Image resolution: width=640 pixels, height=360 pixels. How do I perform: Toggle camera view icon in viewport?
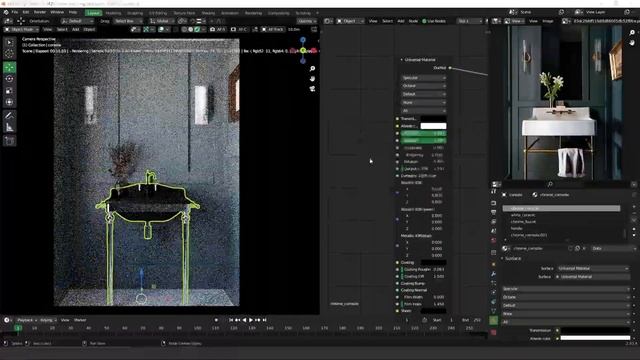tap(312, 89)
